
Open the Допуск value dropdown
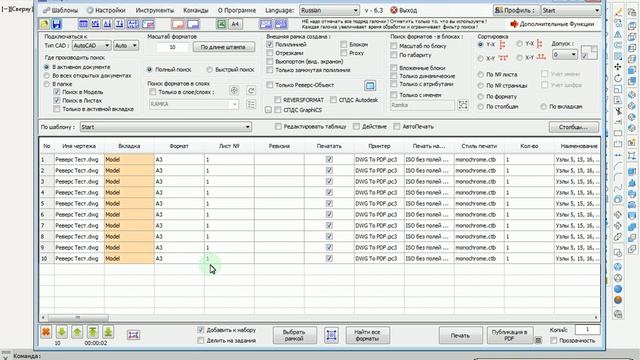[x=565, y=54]
